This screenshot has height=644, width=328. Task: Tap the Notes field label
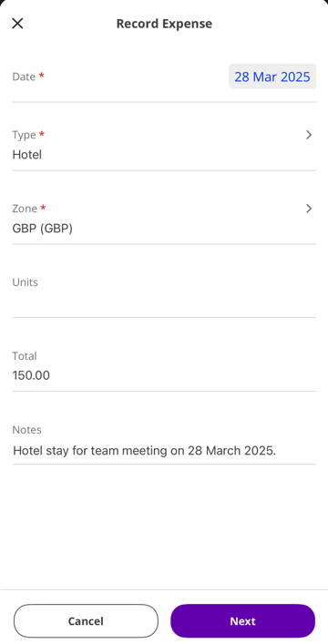27,430
